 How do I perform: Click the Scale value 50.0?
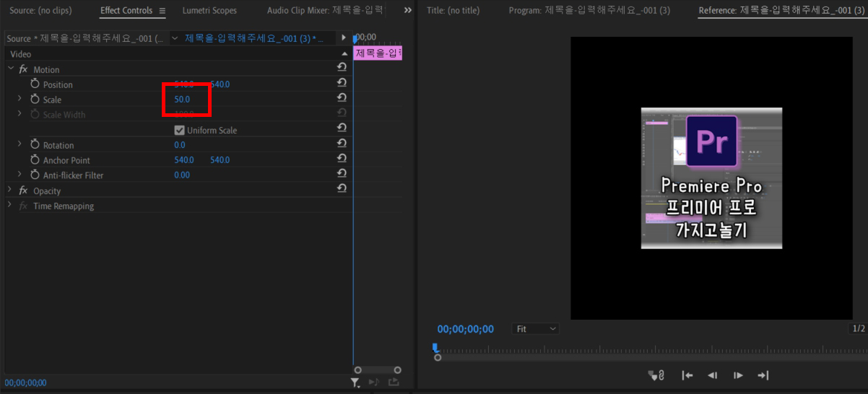pos(182,100)
